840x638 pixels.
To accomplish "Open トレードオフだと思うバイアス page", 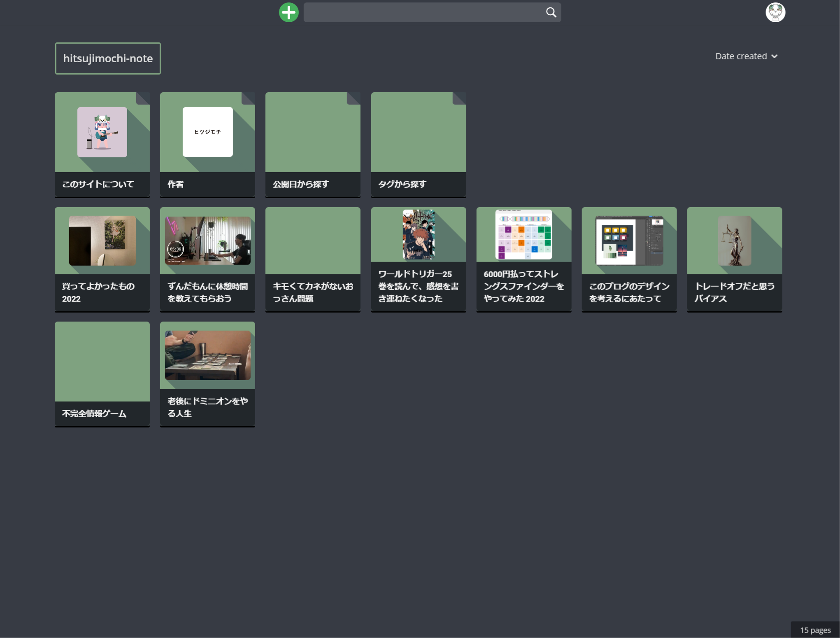I will click(x=734, y=259).
